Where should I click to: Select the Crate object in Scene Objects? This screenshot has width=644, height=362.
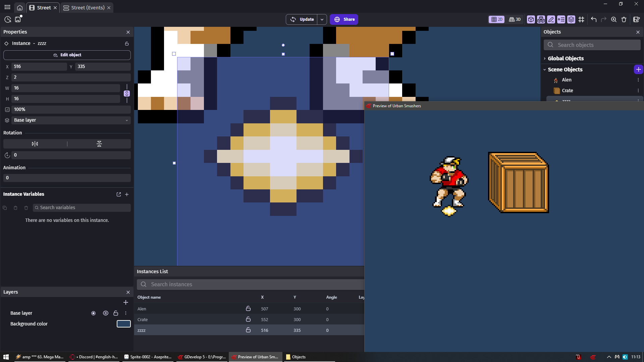pos(567,90)
